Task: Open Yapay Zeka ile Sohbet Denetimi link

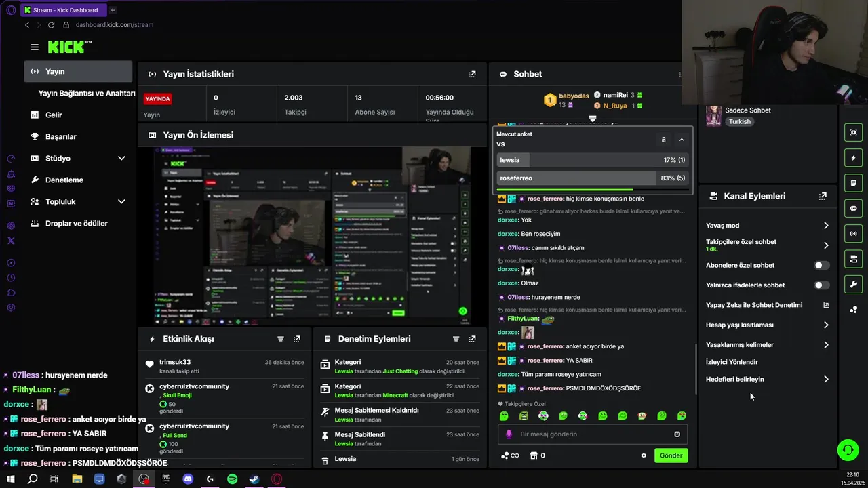Action: point(767,305)
